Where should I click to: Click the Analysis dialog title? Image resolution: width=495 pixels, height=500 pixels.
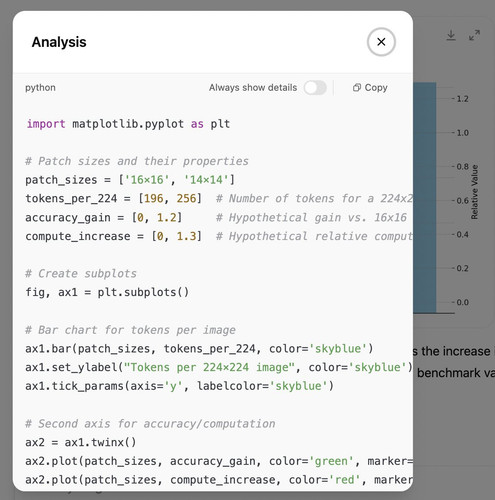tap(59, 42)
